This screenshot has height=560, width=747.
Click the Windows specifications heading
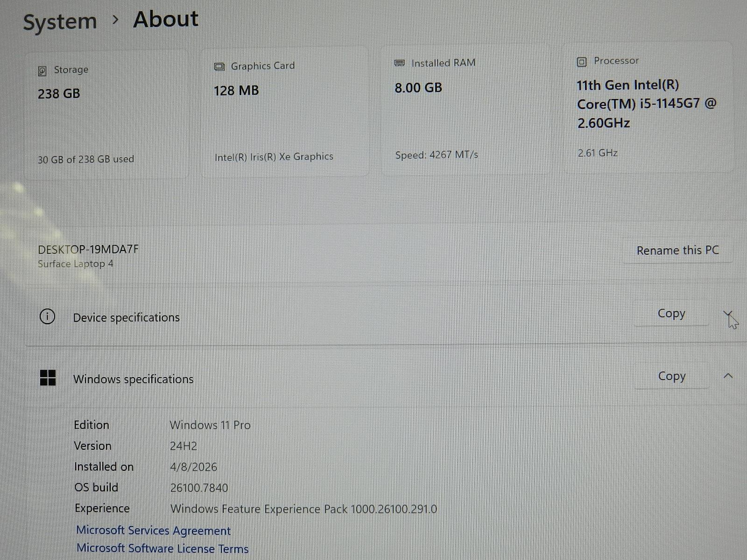click(x=133, y=379)
